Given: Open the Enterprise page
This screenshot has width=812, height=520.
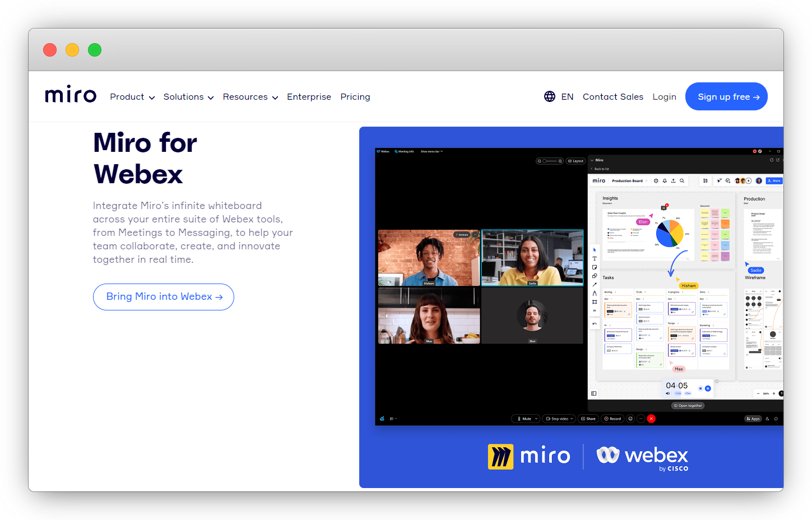Looking at the screenshot, I should 309,97.
